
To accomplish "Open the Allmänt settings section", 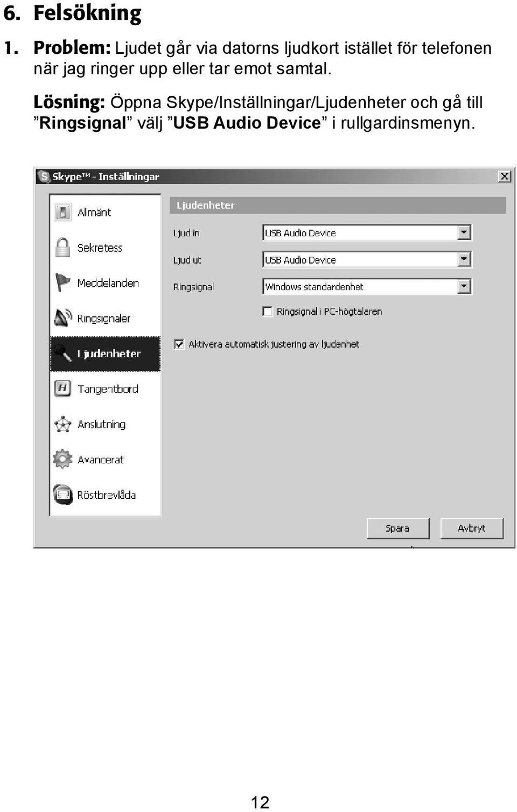I will [106, 212].
